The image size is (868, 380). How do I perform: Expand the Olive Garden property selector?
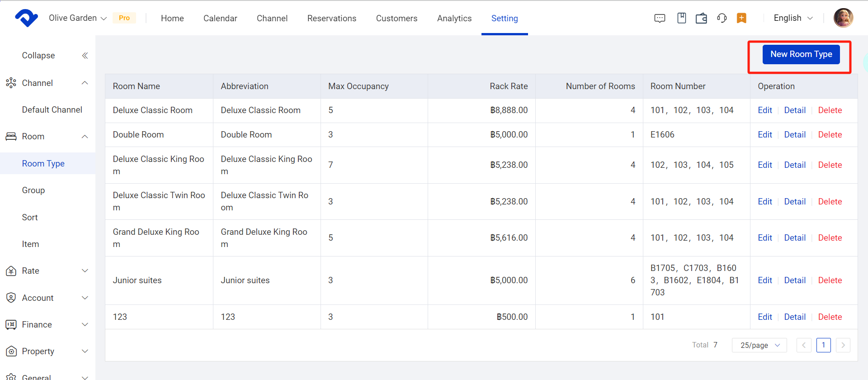pos(78,18)
